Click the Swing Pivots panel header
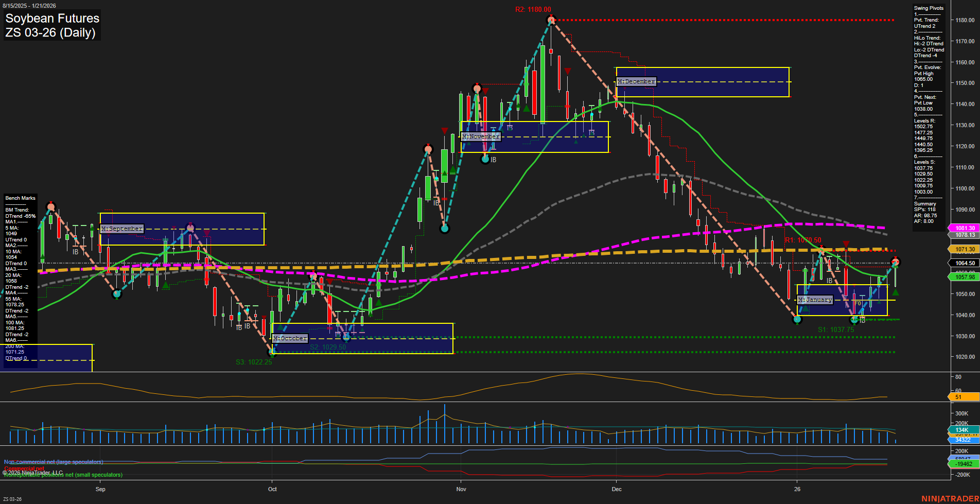Screen dimensions: 980x504 pyautogui.click(x=929, y=8)
